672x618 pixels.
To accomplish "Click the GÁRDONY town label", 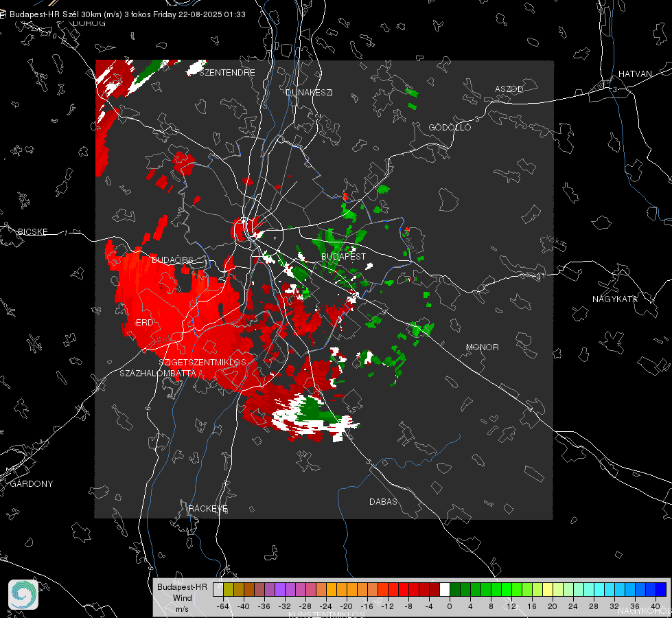I will [x=32, y=484].
